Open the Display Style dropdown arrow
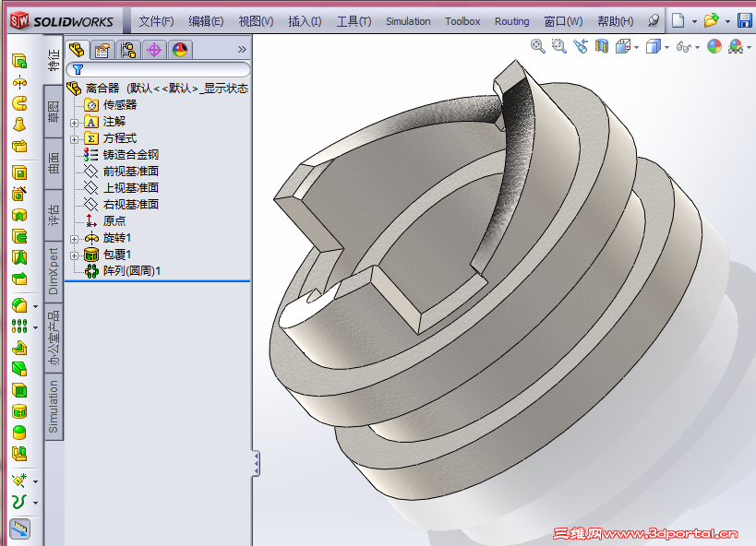The image size is (756, 546). (666, 47)
